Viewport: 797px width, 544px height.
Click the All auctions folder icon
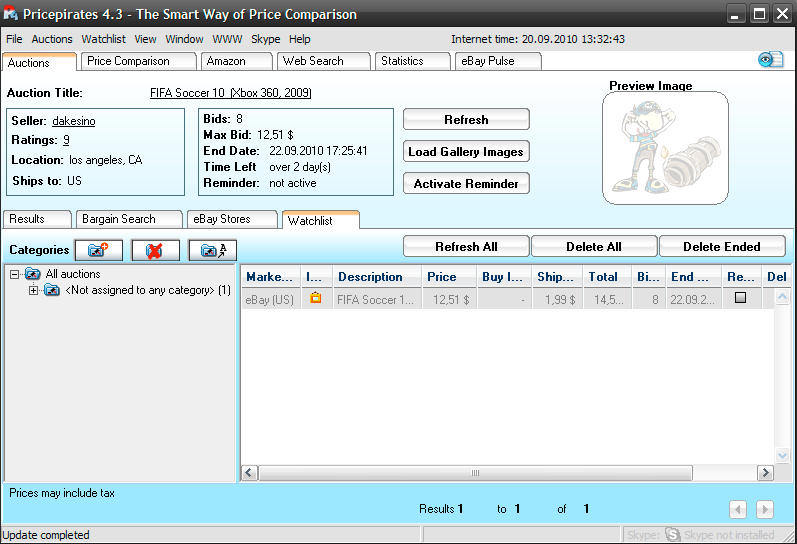point(33,274)
